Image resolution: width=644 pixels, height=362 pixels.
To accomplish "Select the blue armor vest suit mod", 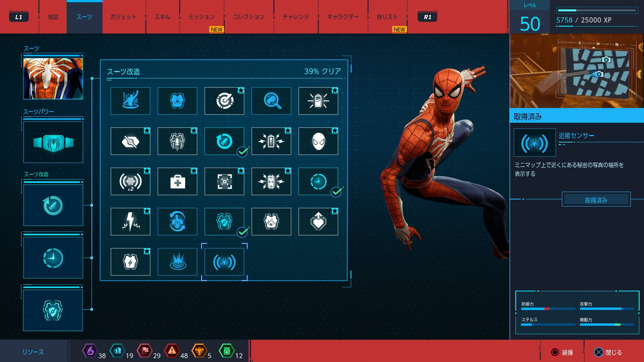I will click(x=177, y=101).
